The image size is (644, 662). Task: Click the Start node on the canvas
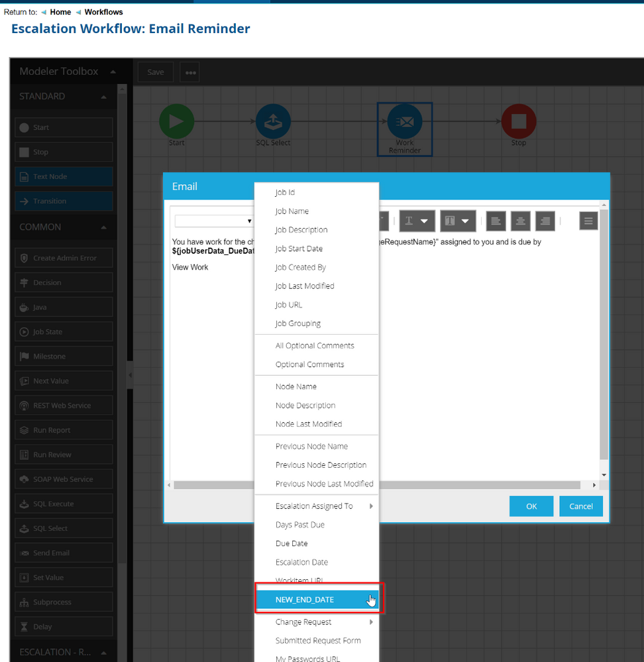[x=176, y=121]
